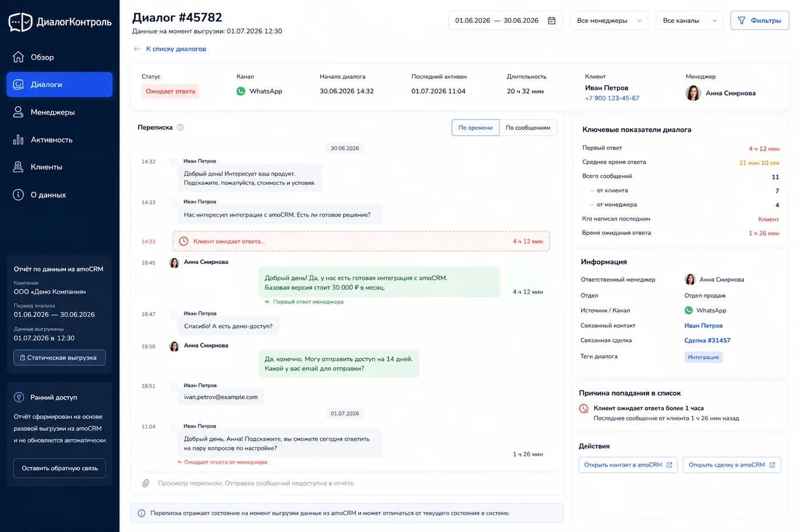Click the warning icon in Причина попадания в список
Screen dimensions: 799x532
(x=584, y=408)
